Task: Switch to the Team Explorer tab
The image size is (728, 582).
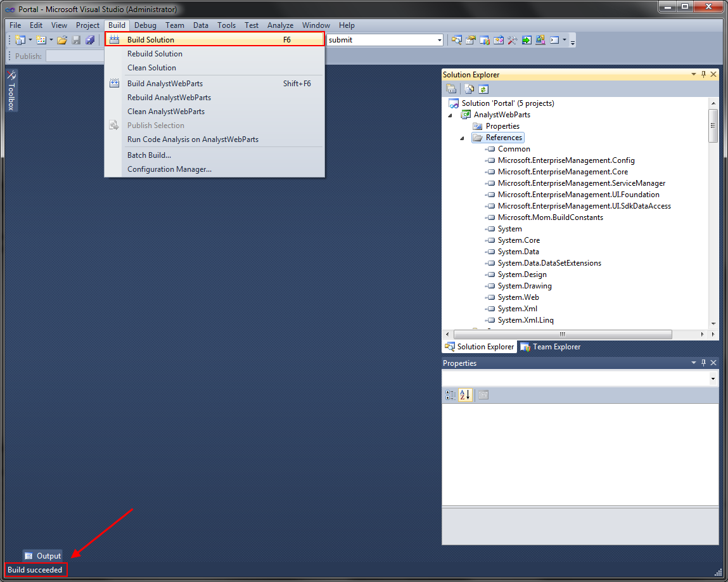Action: pos(551,347)
